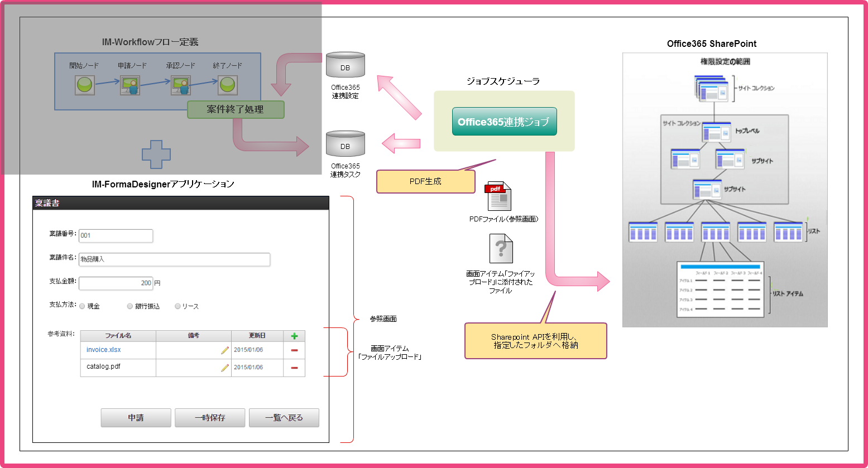This screenshot has width=868, height=468.
Task: Click the 申請 submit button
Action: [x=136, y=417]
